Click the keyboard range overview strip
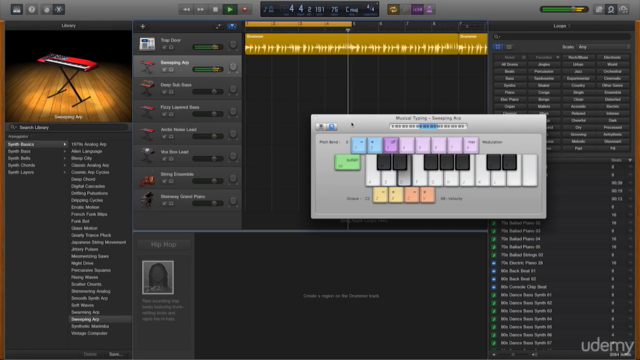The height and width of the screenshot is (360, 640). 428,127
